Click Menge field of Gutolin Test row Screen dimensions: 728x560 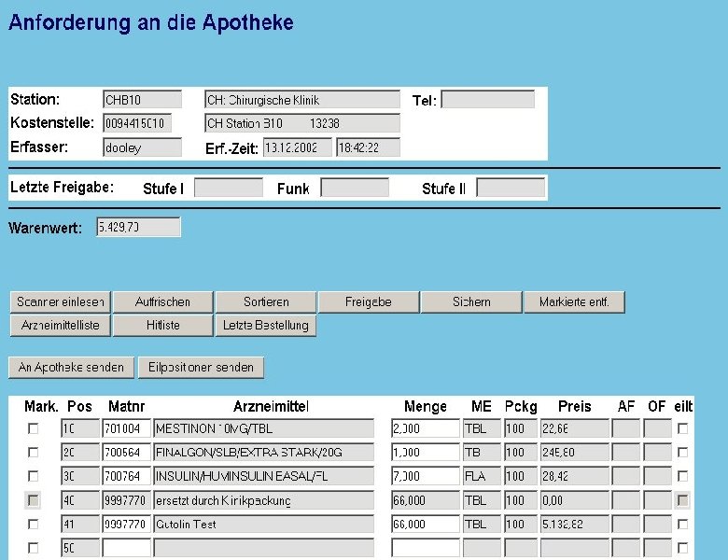(426, 525)
